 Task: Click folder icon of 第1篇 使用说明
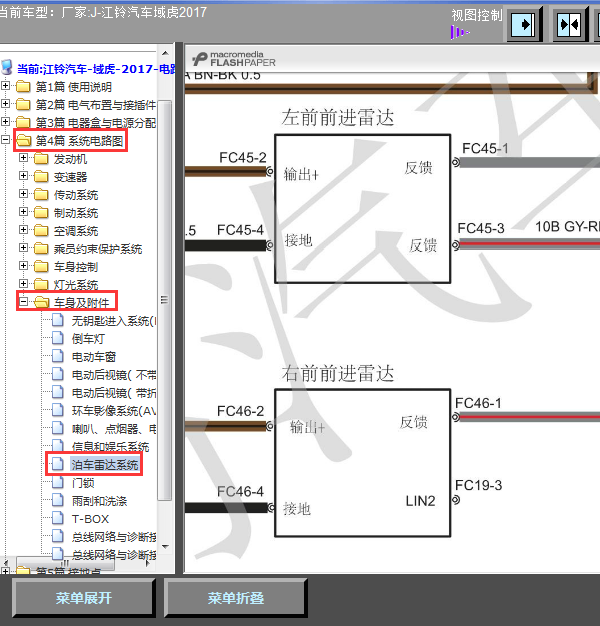23,86
